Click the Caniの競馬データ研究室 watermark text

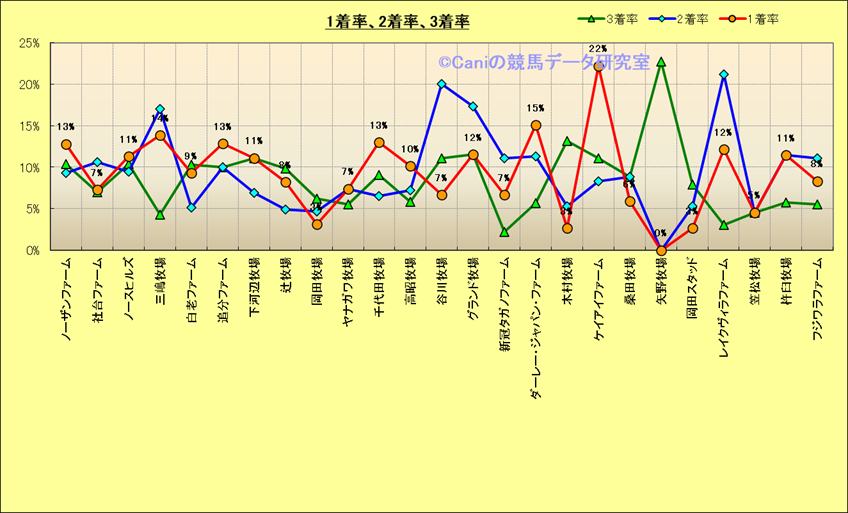[543, 62]
